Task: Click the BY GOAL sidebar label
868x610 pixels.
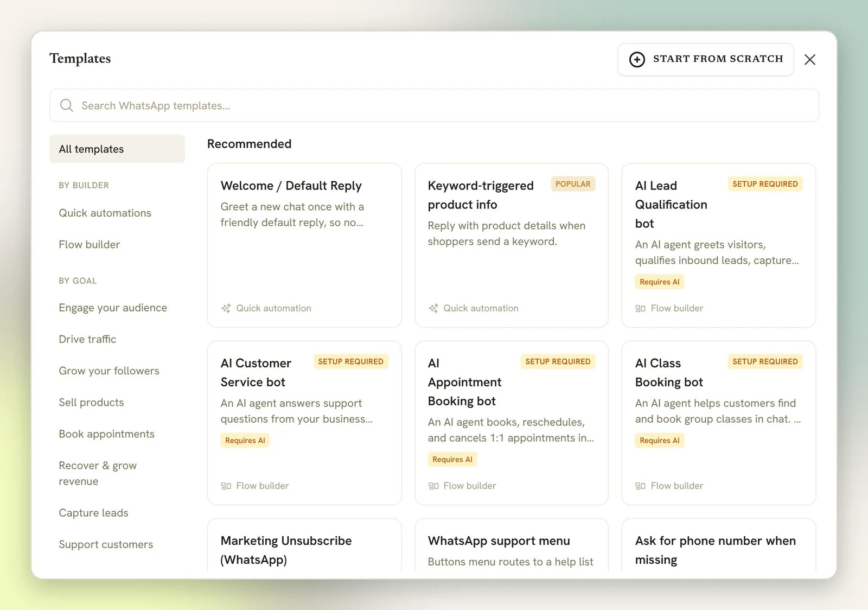Action: (x=78, y=281)
